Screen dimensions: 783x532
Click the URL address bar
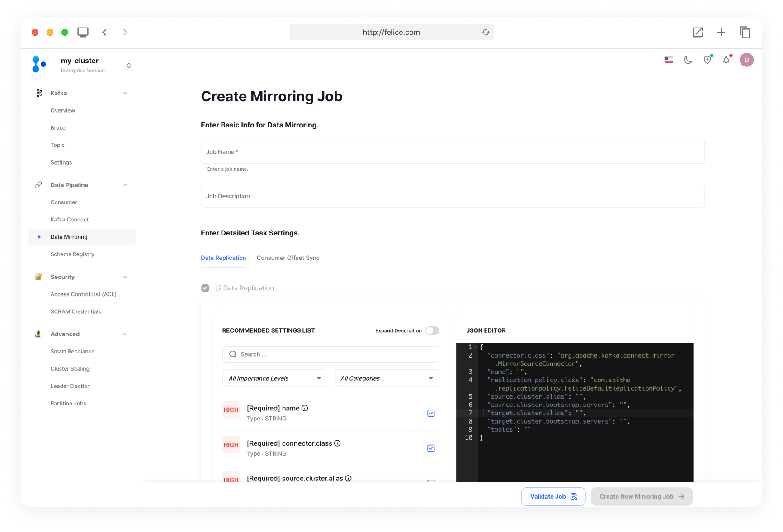click(391, 33)
